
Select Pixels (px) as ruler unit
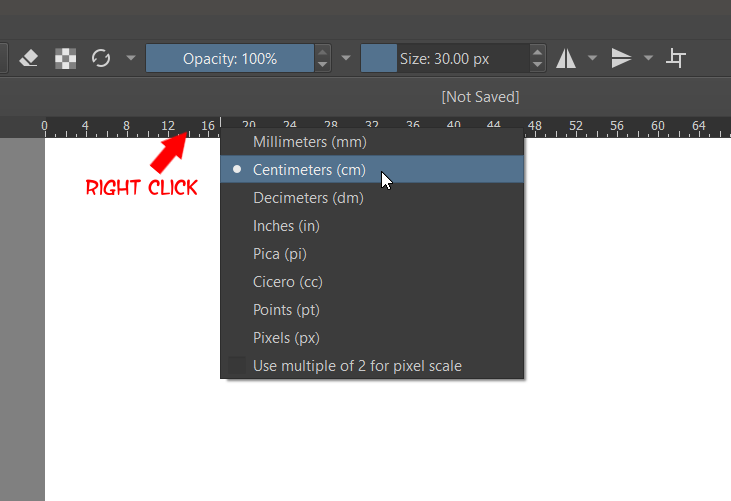pyautogui.click(x=286, y=338)
